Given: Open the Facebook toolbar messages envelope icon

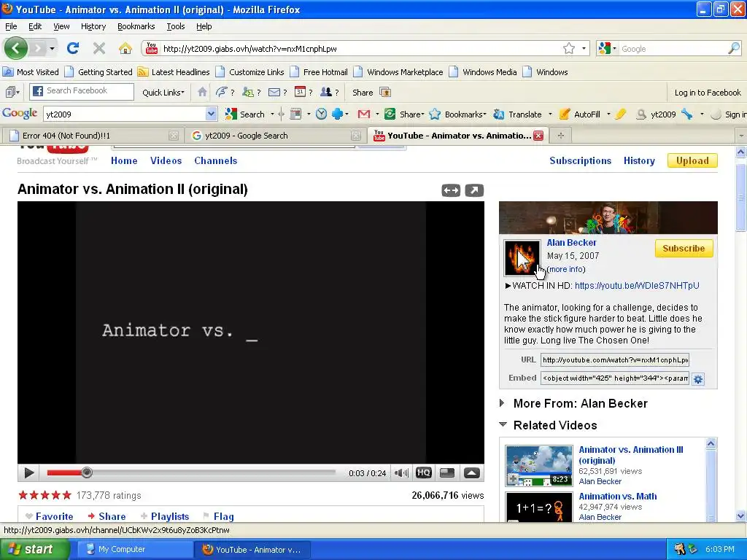Looking at the screenshot, I should (x=274, y=93).
